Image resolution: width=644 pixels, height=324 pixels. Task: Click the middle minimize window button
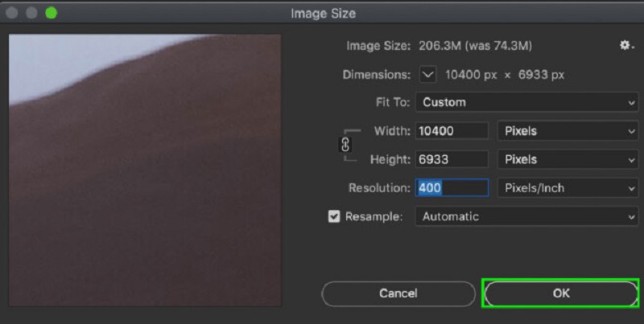[33, 14]
